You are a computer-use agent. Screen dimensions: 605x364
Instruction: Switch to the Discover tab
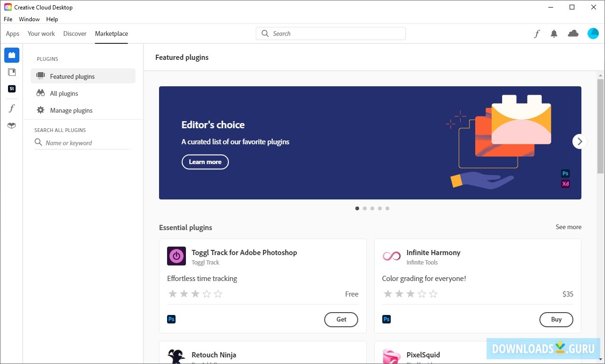point(75,33)
